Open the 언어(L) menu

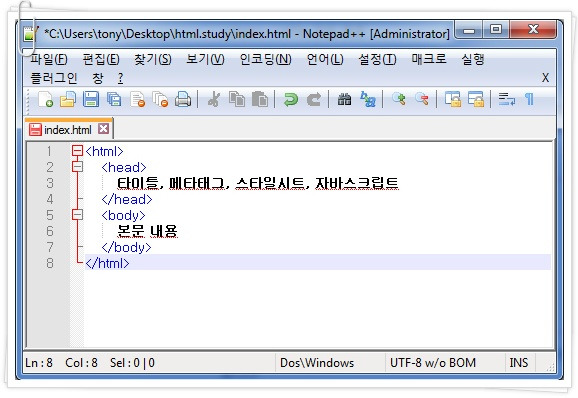325,59
